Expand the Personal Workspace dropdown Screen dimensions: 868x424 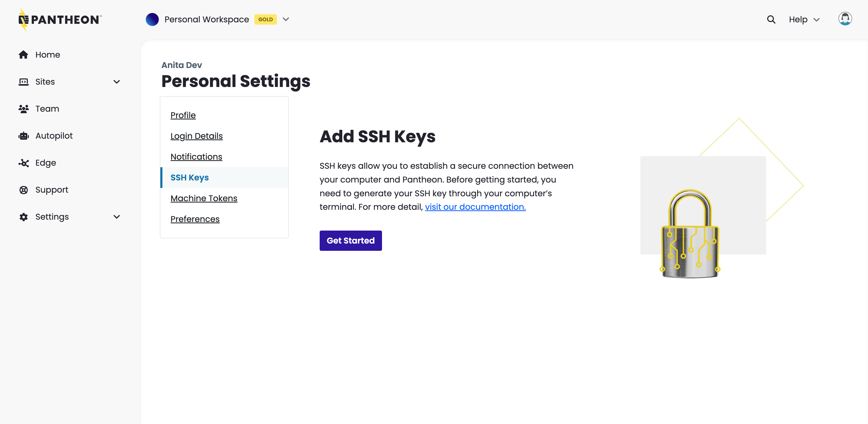click(x=286, y=19)
